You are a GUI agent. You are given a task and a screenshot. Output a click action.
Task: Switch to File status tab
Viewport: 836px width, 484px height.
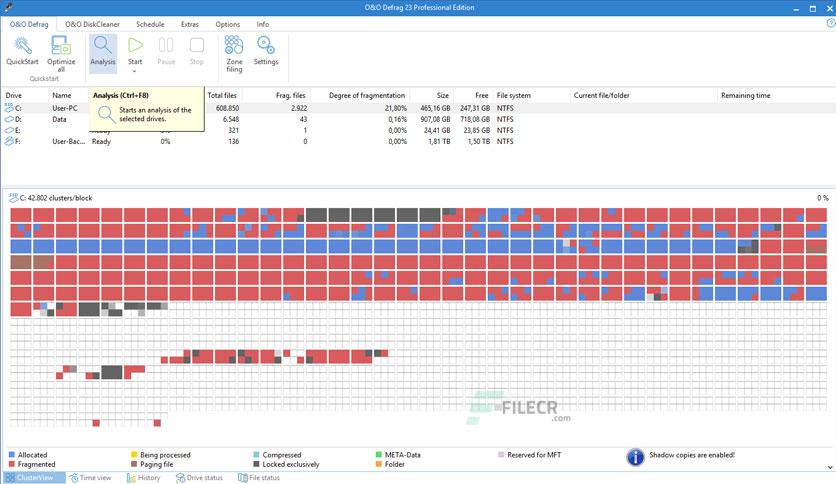pos(259,478)
